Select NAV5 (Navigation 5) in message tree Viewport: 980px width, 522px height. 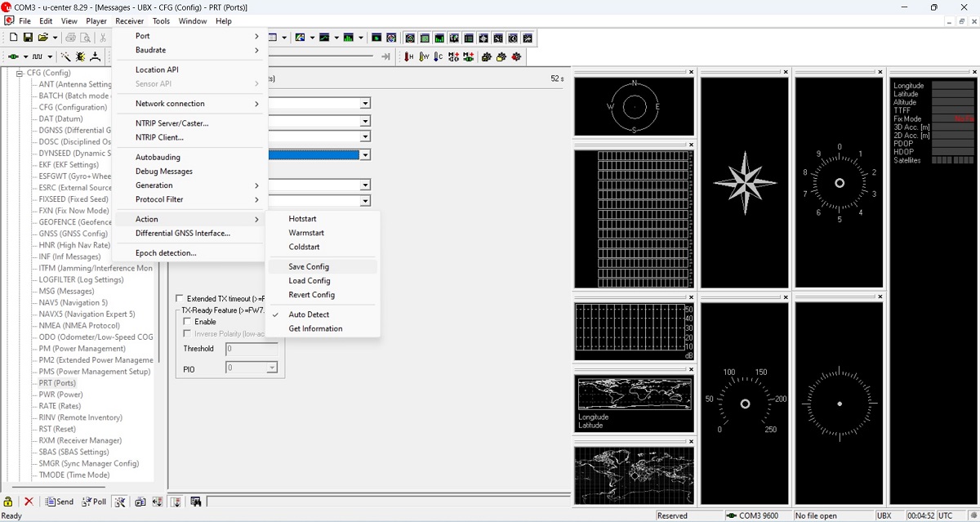click(x=73, y=302)
